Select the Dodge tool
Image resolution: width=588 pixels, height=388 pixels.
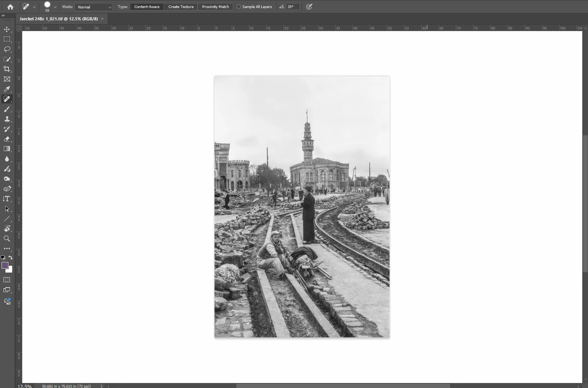click(7, 169)
